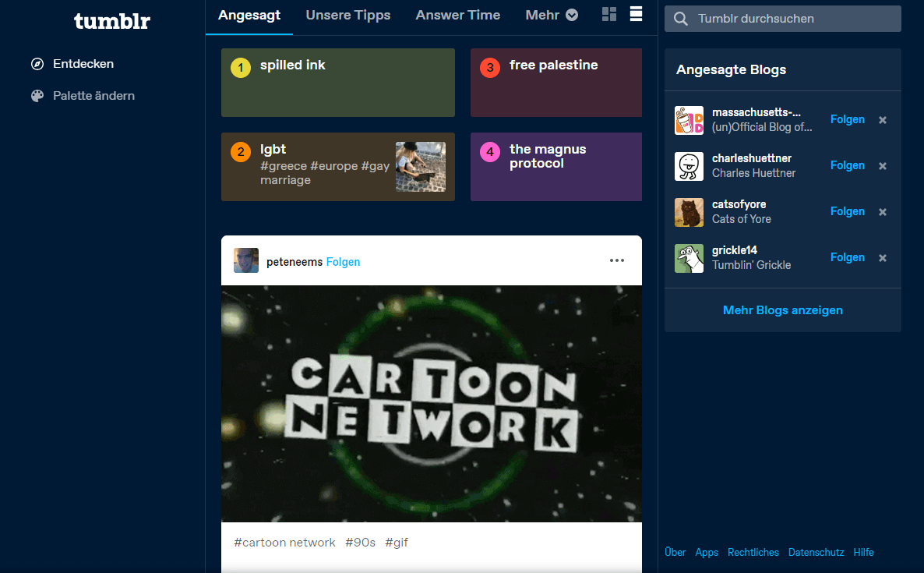This screenshot has height=573, width=924.
Task: Click Mehr Blogs anzeigen
Action: pos(782,310)
